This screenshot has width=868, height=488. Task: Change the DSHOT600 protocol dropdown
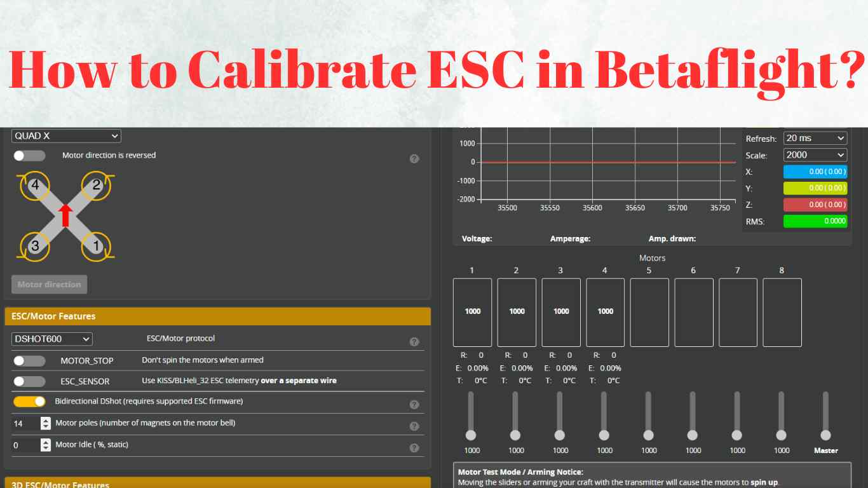tap(51, 339)
